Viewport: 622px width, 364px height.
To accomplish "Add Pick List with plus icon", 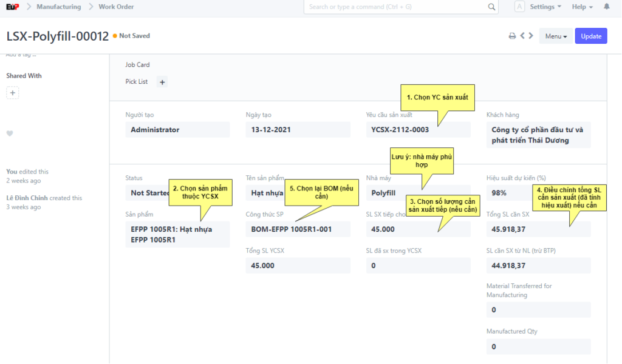I will (x=162, y=82).
